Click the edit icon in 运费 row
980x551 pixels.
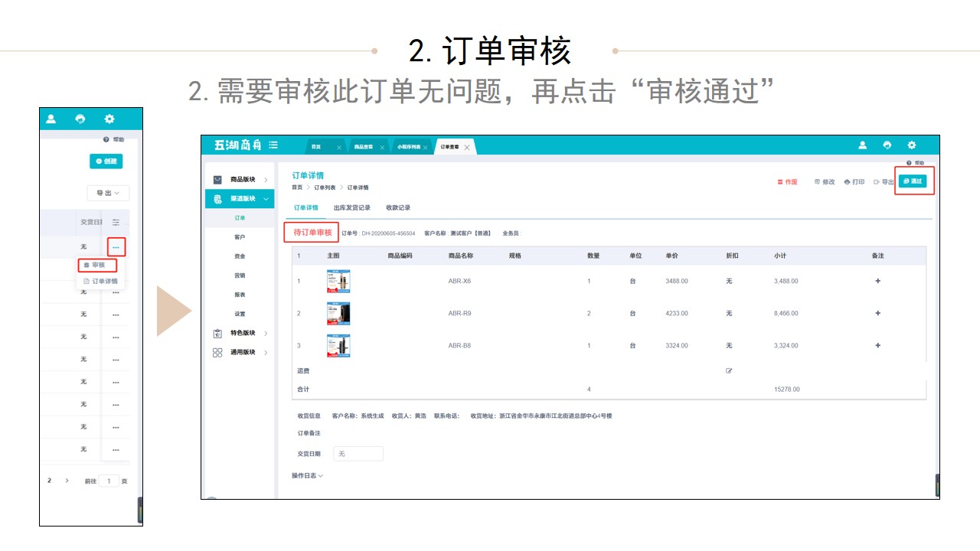729,371
